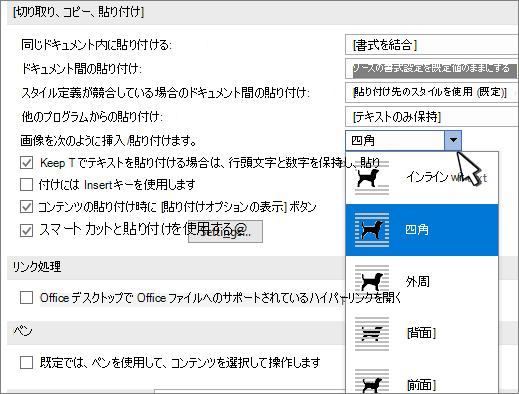
Task: Choose the 四角 wrap dog icon
Action: 372,230
